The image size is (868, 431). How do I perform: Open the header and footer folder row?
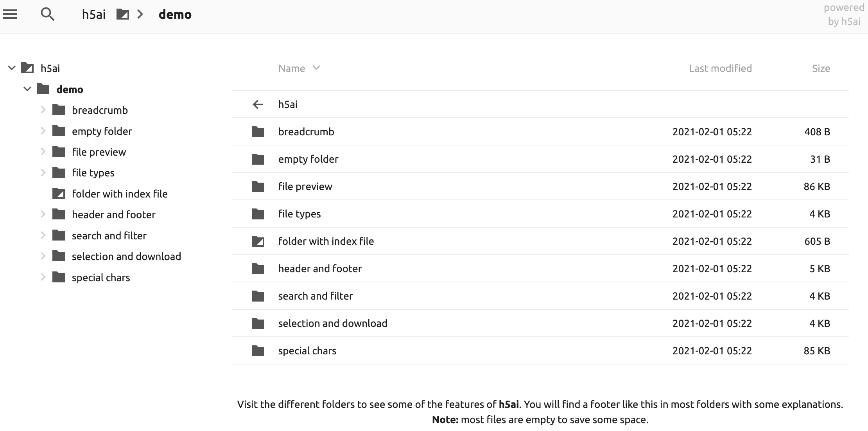tap(320, 269)
